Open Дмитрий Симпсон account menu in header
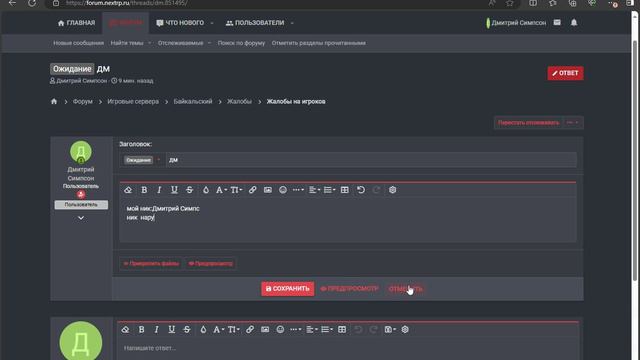Viewport: 640px width, 360px height. 516,23
